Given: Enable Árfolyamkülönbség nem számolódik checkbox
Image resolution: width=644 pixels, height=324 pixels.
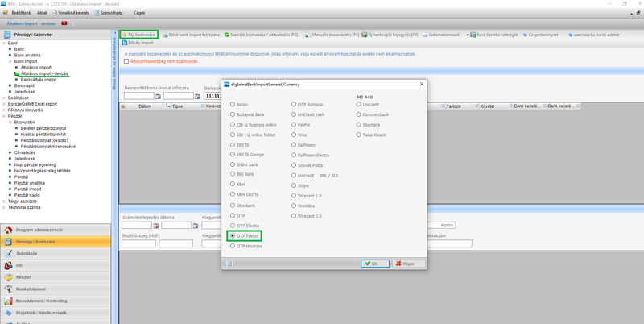Looking at the screenshot, I should (x=126, y=61).
